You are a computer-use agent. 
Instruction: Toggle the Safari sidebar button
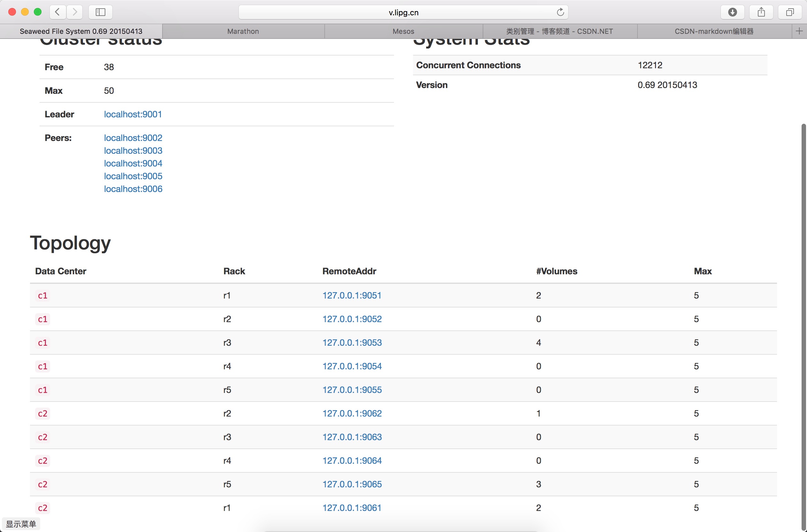(101, 12)
